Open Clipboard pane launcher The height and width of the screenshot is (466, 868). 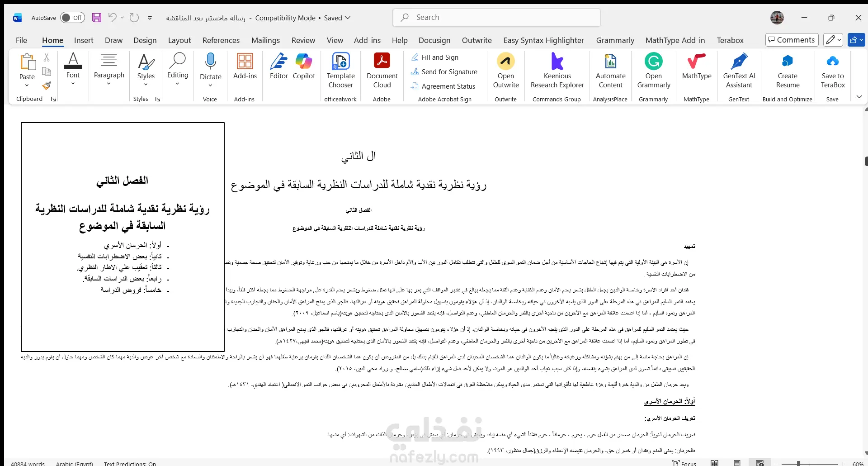click(x=53, y=99)
